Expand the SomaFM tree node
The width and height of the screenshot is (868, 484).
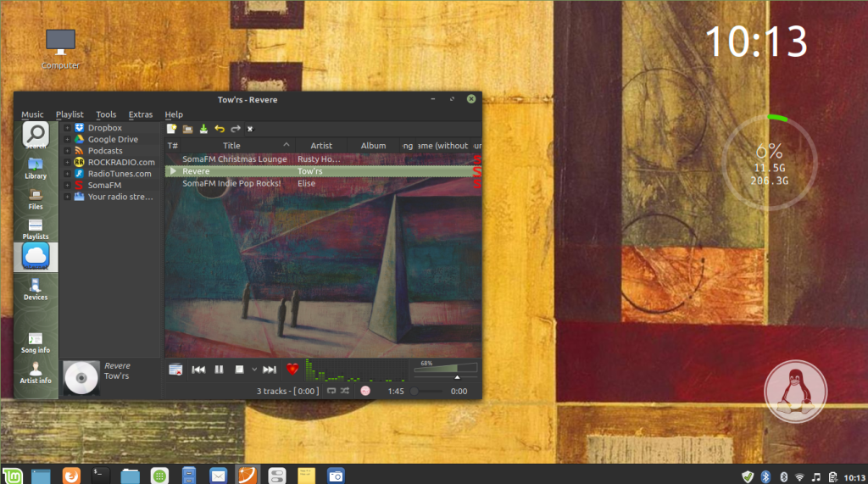point(67,185)
